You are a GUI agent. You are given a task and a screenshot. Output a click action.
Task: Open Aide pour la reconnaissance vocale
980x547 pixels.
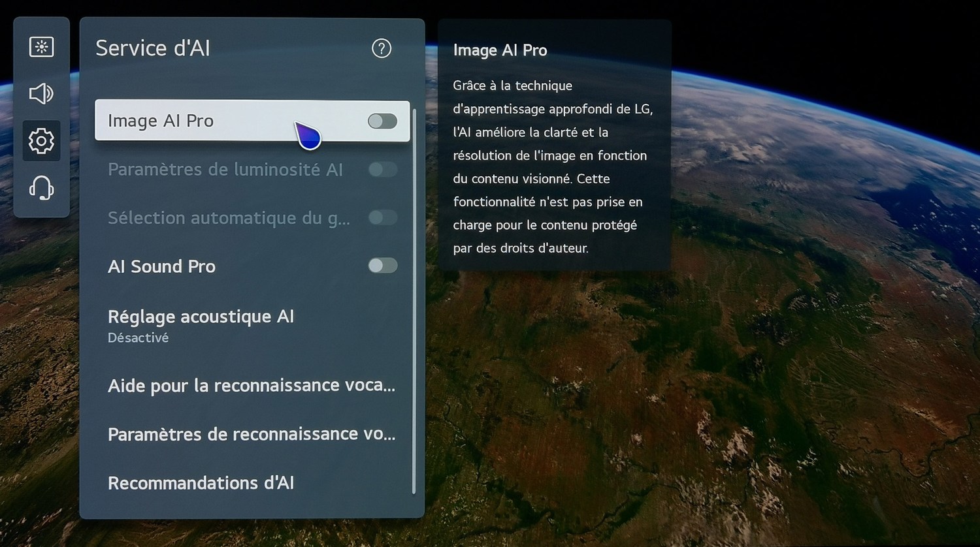[252, 386]
